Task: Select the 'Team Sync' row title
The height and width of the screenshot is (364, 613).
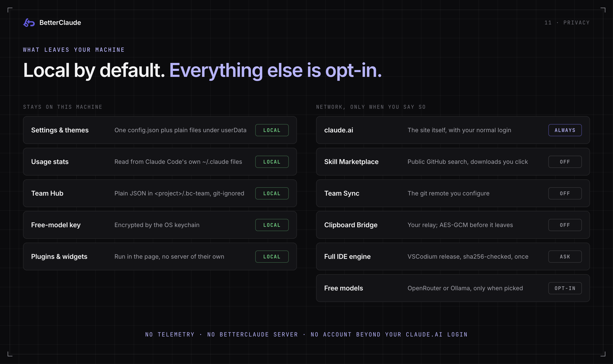Action: 342,193
